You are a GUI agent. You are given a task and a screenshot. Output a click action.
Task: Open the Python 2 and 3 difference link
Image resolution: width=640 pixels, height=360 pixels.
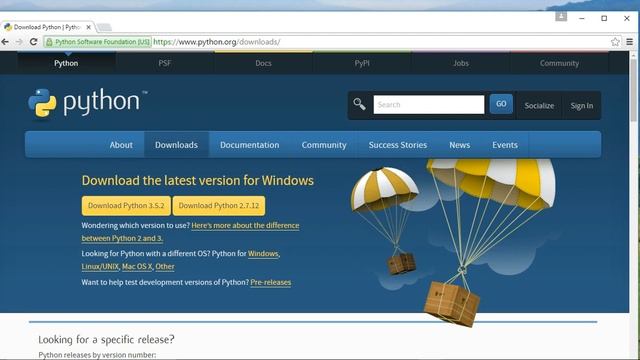tap(190, 232)
